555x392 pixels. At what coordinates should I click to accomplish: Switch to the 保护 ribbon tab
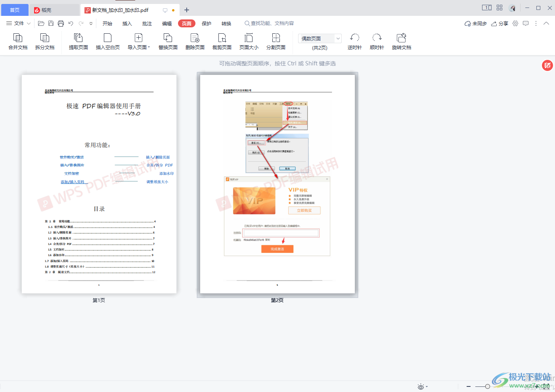pos(207,23)
